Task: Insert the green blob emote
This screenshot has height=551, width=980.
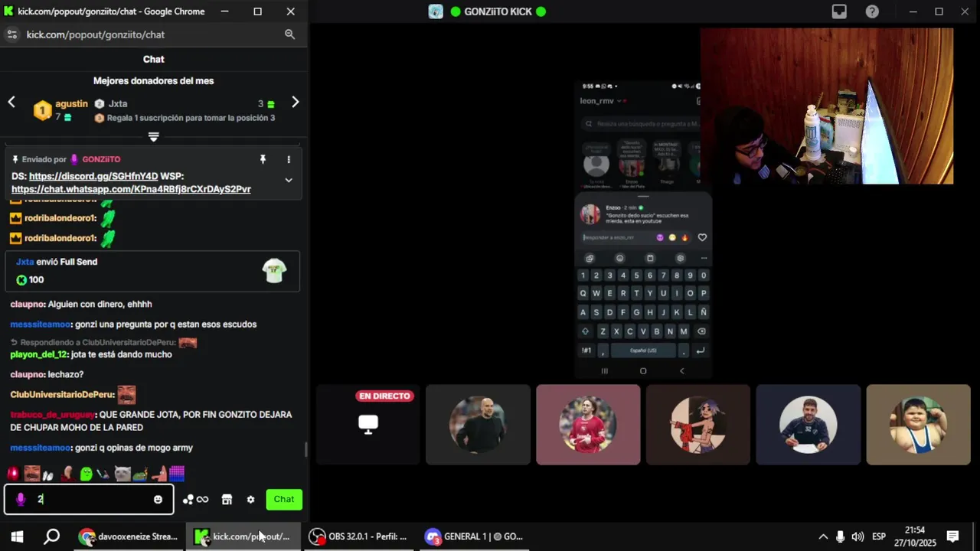Action: tap(87, 474)
